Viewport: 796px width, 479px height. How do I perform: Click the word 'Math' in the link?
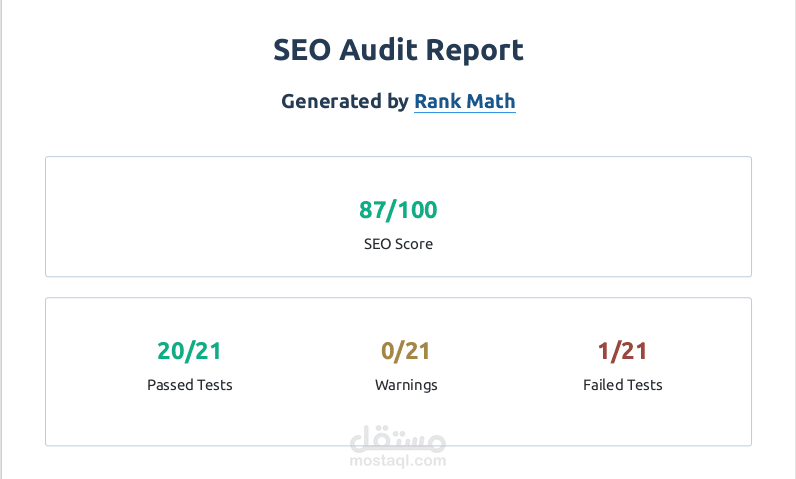492,101
